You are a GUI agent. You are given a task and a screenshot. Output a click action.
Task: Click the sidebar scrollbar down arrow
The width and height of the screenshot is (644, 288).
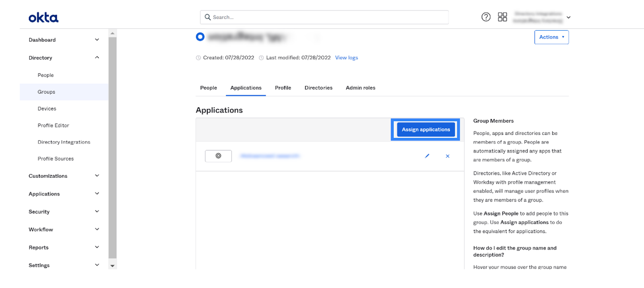[113, 266]
